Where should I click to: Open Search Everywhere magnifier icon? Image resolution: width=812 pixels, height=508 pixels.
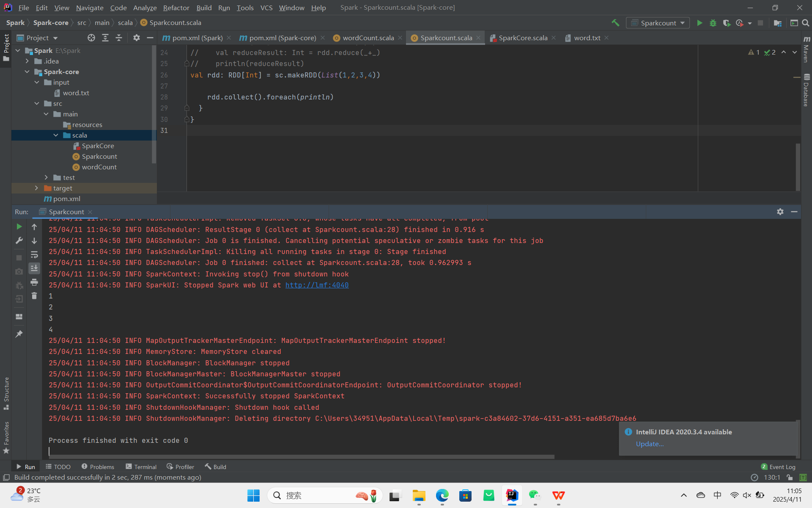pyautogui.click(x=806, y=23)
